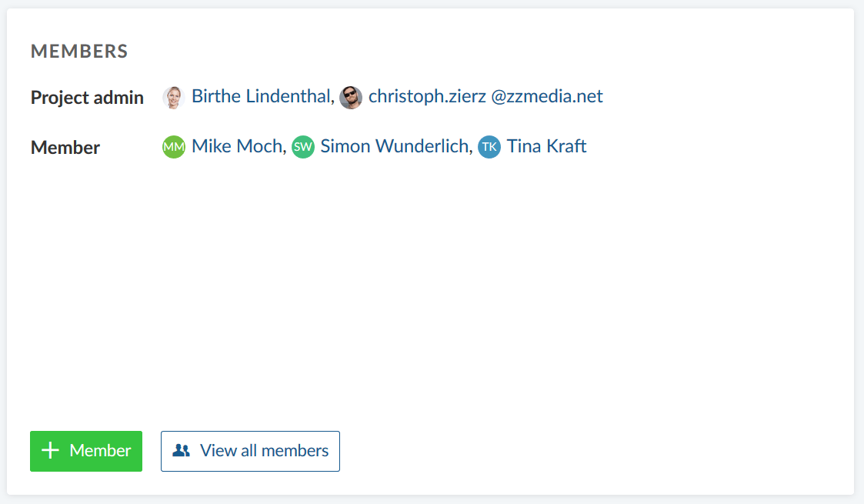The width and height of the screenshot is (864, 504).
Task: Open Birthe Lindenthal's profile link
Action: 261,97
